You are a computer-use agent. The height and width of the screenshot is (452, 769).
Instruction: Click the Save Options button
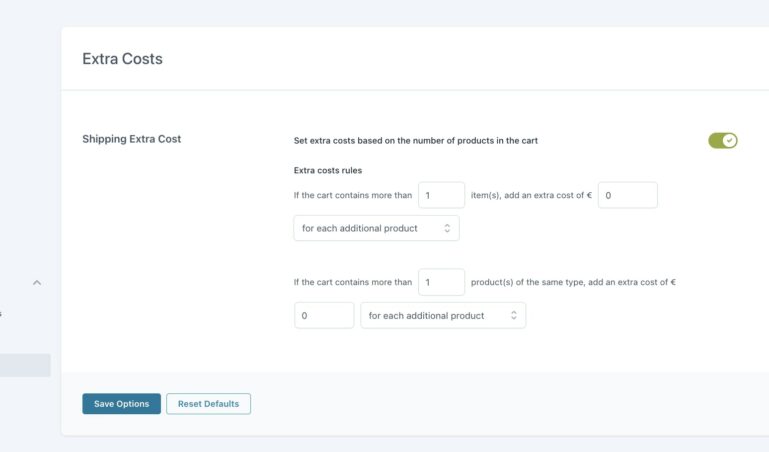click(x=121, y=404)
